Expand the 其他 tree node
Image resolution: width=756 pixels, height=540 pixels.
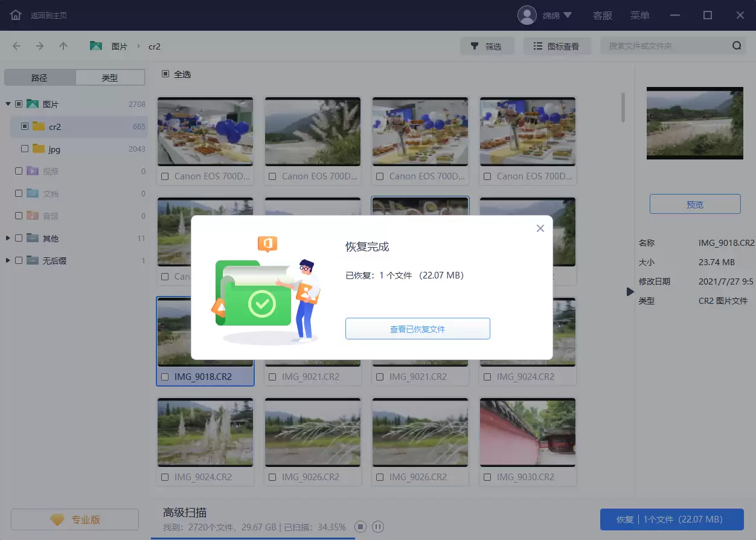(x=7, y=238)
